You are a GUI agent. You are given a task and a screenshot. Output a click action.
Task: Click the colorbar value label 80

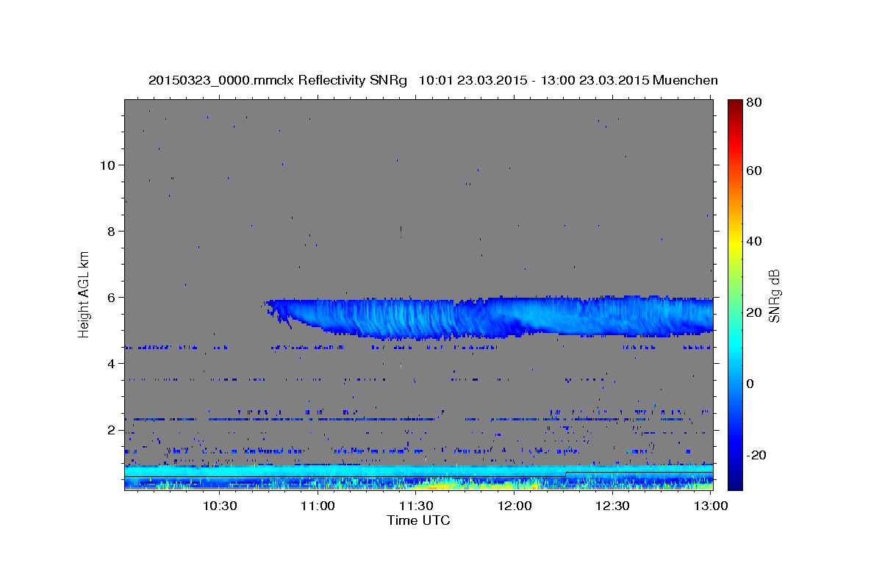tap(756, 103)
